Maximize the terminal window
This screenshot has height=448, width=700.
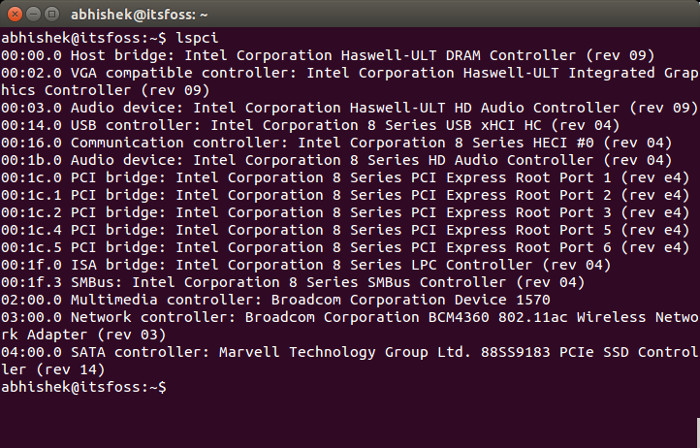coord(50,15)
